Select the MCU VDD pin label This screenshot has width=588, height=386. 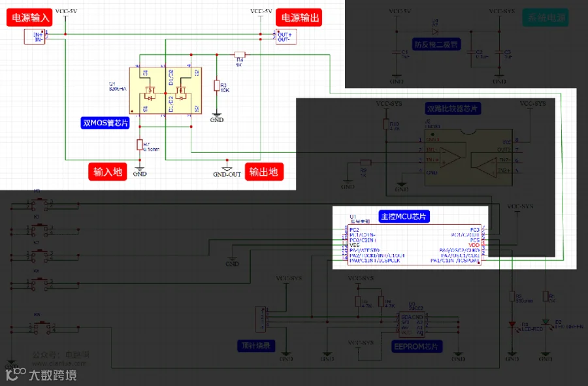pyautogui.click(x=474, y=245)
